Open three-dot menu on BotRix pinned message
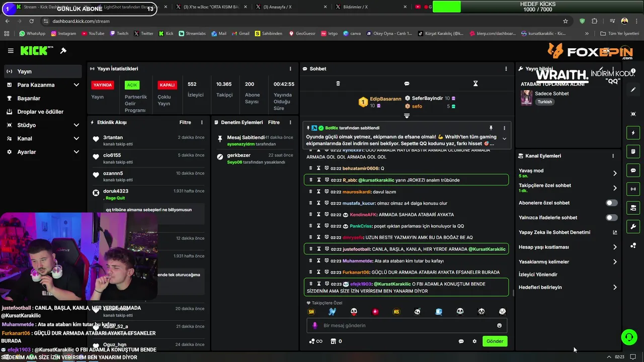The height and width of the screenshot is (362, 644). (x=504, y=128)
